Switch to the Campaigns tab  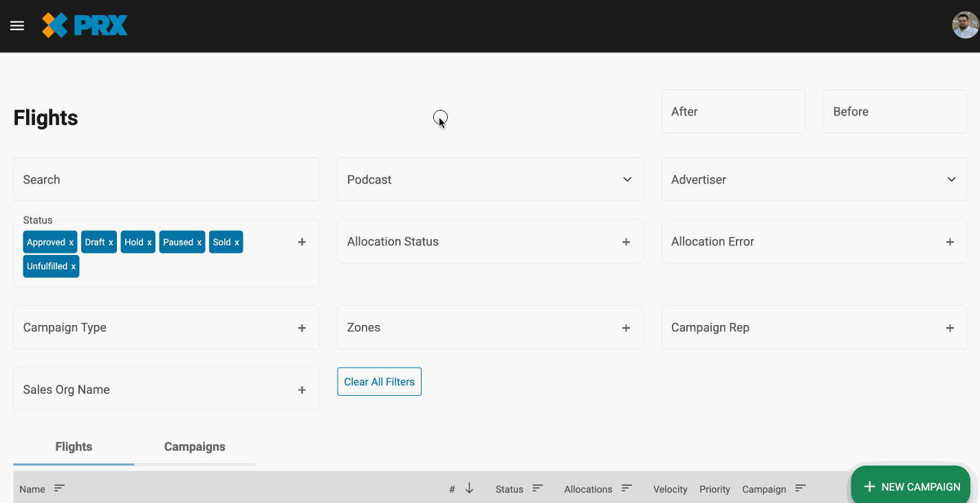[195, 446]
